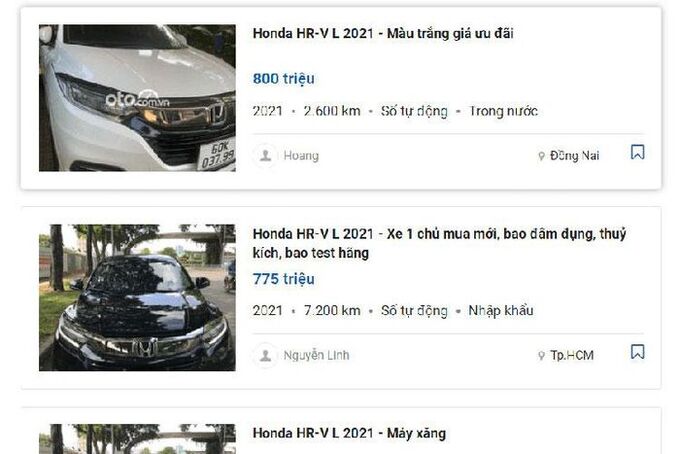The height and width of the screenshot is (454, 680).
Task: Bookmark the white Honda HR-V listing
Action: (x=637, y=152)
